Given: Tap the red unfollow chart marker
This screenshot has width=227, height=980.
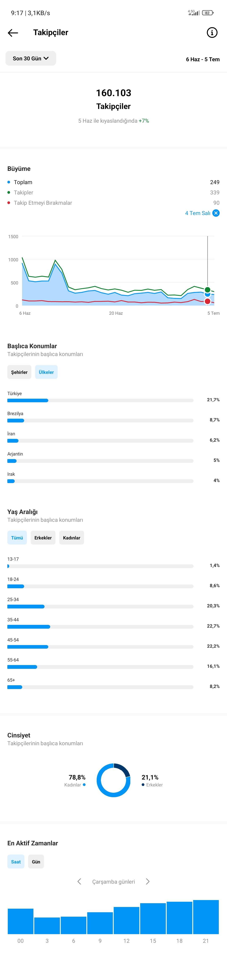Looking at the screenshot, I should coord(208,301).
